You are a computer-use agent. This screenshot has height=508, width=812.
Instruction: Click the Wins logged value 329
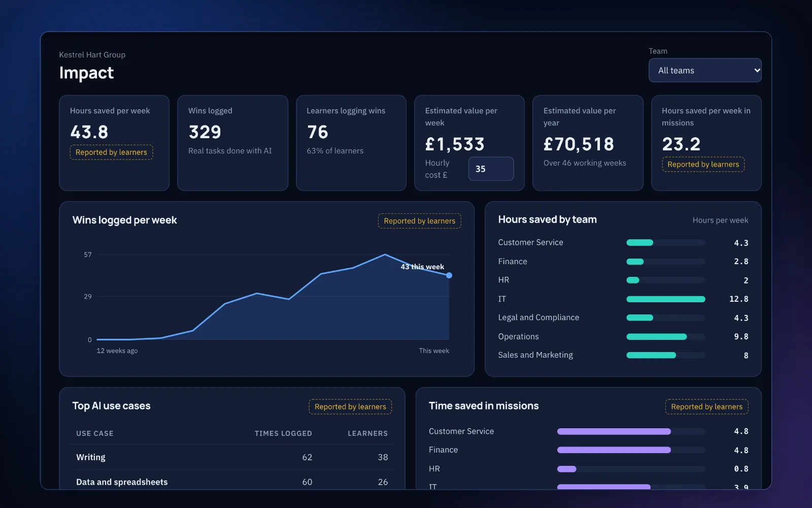click(205, 132)
